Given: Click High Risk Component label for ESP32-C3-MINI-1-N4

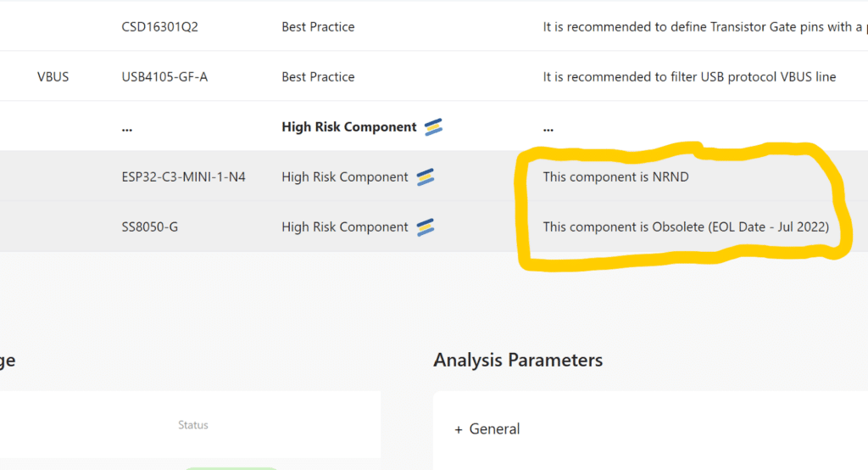Looking at the screenshot, I should [344, 177].
